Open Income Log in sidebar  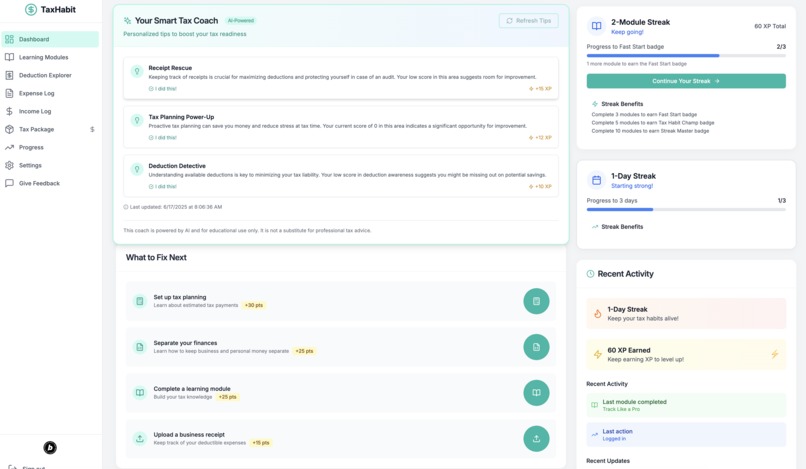[x=50, y=111]
